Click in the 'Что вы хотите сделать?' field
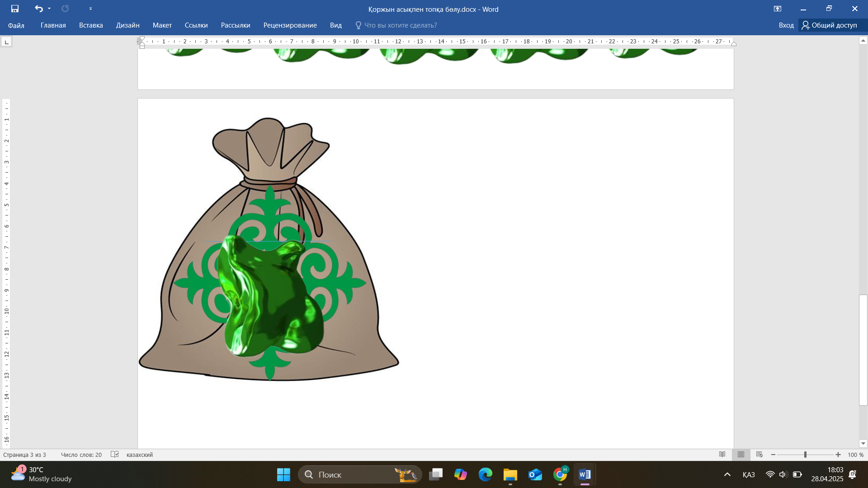This screenshot has height=488, width=868. click(x=400, y=25)
